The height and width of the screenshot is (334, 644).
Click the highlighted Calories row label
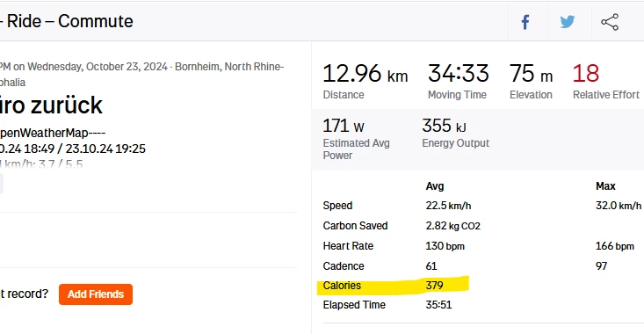pos(342,286)
